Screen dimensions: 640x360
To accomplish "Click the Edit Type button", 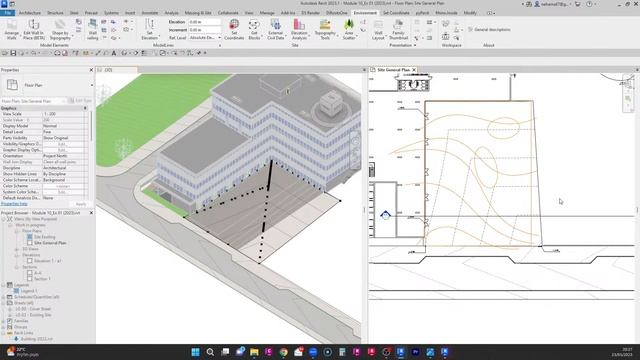I will (80, 100).
